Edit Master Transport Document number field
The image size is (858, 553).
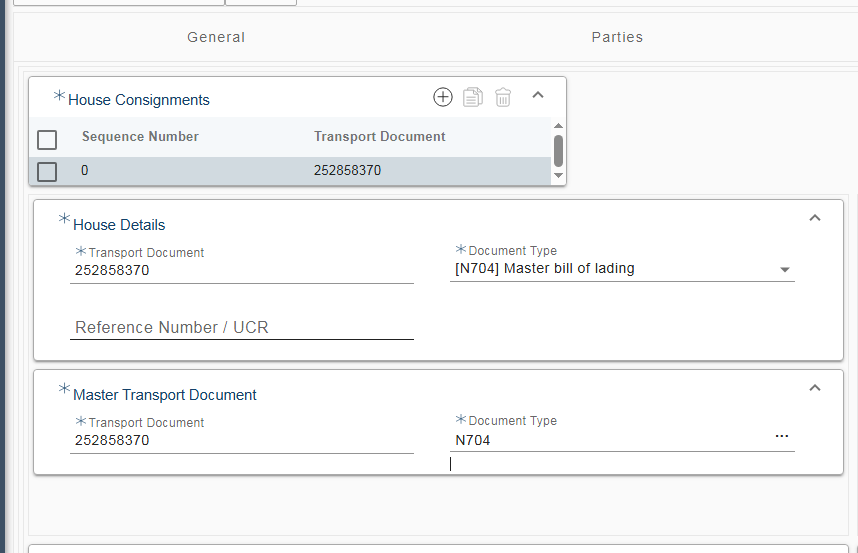pos(241,440)
